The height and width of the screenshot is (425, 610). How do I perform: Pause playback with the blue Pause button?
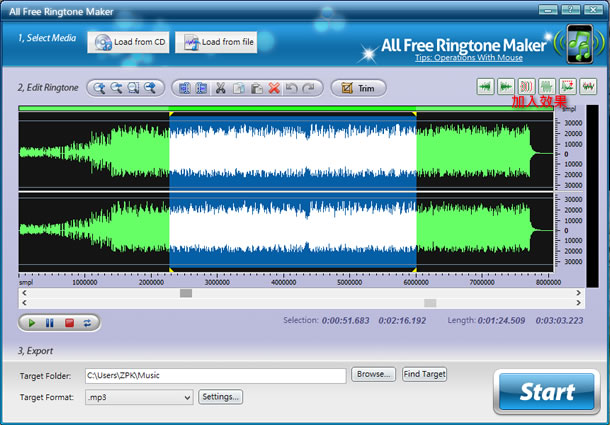tap(50, 323)
